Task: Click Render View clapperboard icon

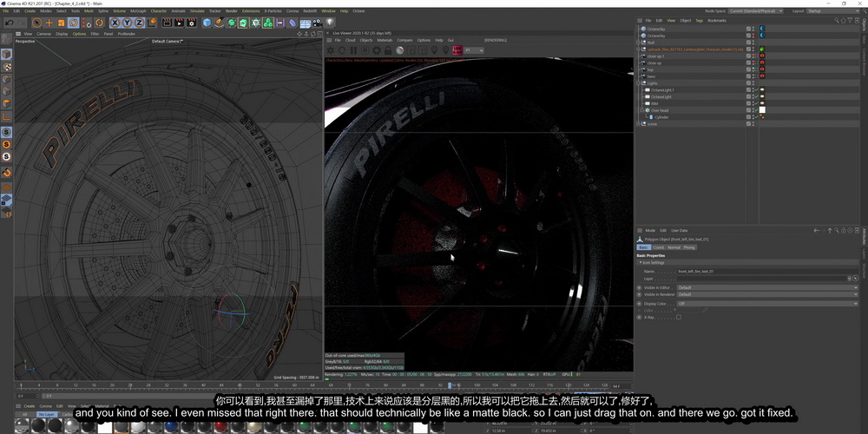Action: 168,23
